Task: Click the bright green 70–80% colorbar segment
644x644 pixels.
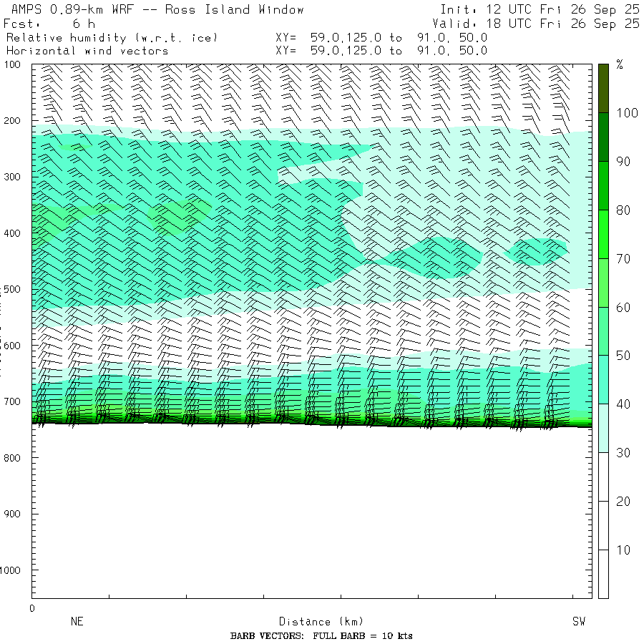Action: click(x=603, y=234)
